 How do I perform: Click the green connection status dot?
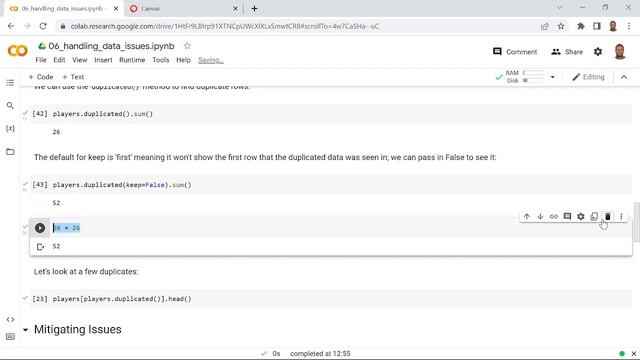[622, 353]
